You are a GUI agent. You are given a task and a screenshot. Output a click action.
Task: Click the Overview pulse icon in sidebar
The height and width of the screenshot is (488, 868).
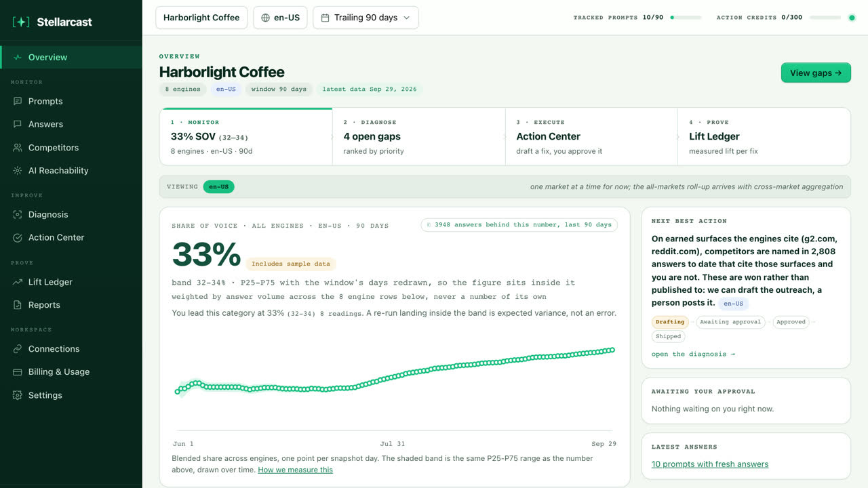18,58
